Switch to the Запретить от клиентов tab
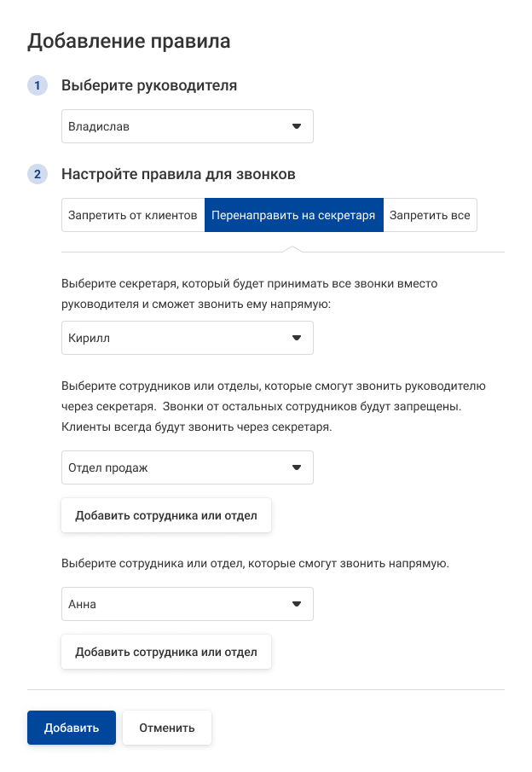532x772 pixels. point(133,216)
